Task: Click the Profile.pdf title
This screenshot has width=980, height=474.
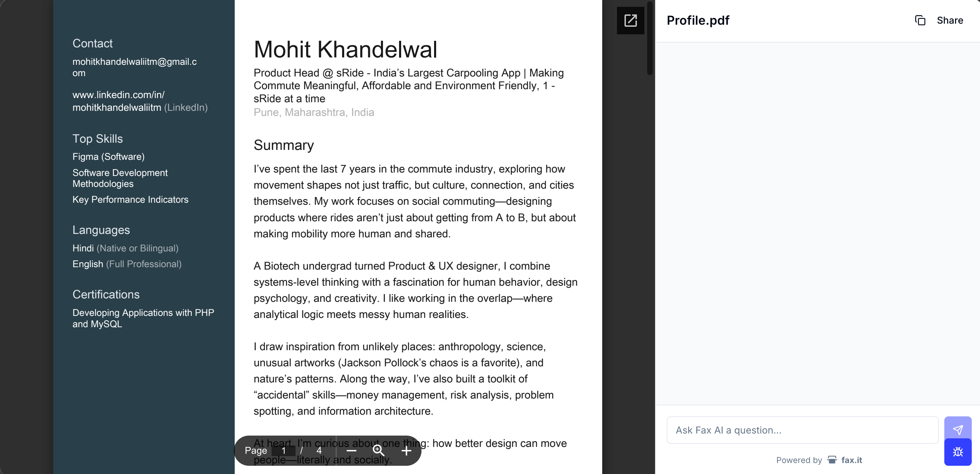Action: [698, 21]
